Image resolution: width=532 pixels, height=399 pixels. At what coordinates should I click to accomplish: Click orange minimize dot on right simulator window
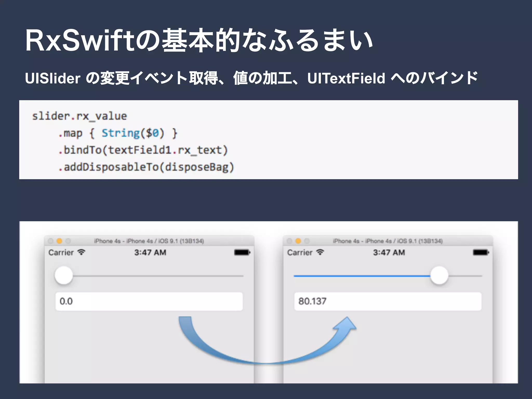[x=298, y=241]
